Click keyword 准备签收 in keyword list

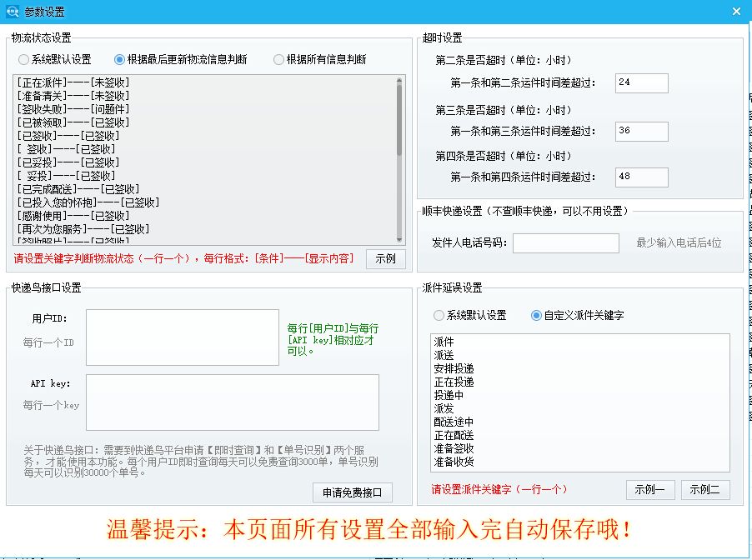coord(454,449)
